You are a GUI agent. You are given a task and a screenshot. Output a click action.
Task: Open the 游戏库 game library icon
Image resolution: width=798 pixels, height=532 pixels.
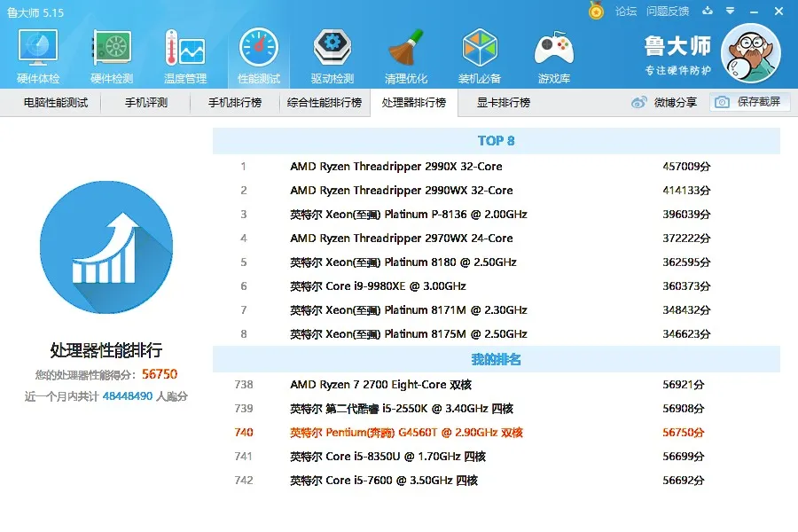coord(553,55)
